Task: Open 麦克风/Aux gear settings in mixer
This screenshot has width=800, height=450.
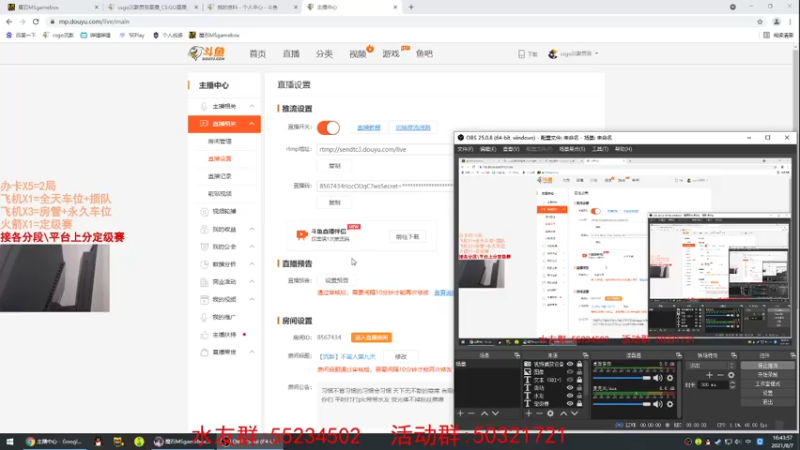Action: tap(670, 404)
